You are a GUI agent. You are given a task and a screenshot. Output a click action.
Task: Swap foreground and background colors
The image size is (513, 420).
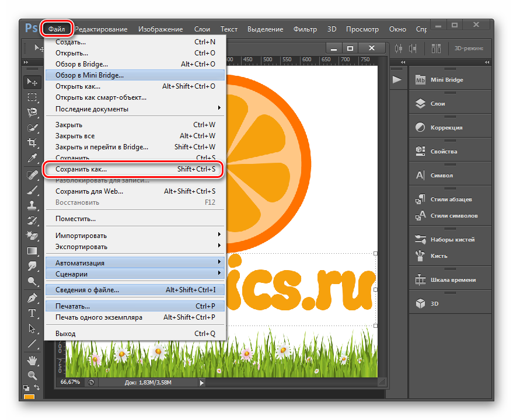tap(36, 387)
